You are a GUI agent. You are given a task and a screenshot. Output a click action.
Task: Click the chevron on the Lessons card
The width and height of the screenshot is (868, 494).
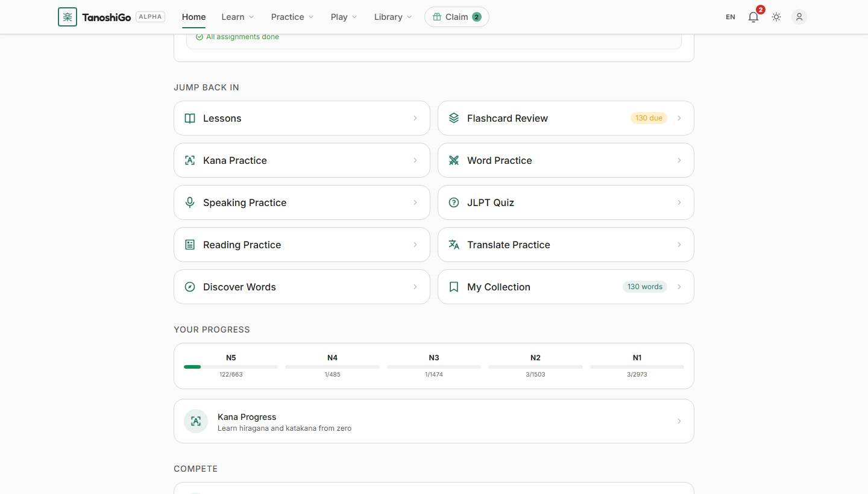[415, 118]
